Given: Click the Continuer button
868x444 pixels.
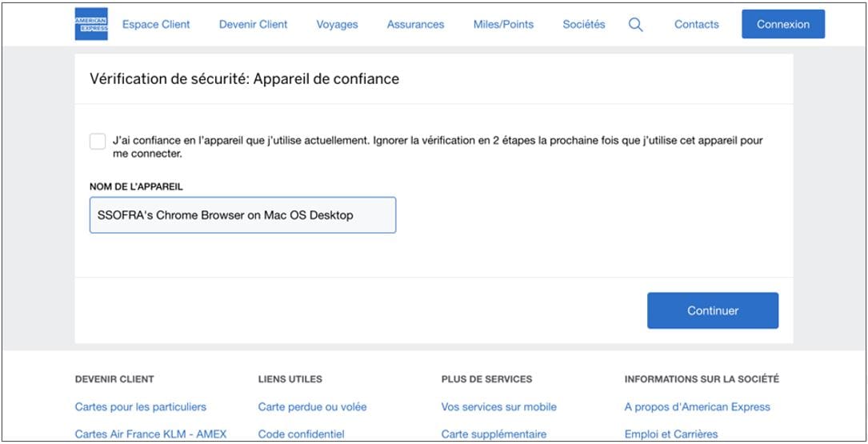Looking at the screenshot, I should [x=712, y=310].
